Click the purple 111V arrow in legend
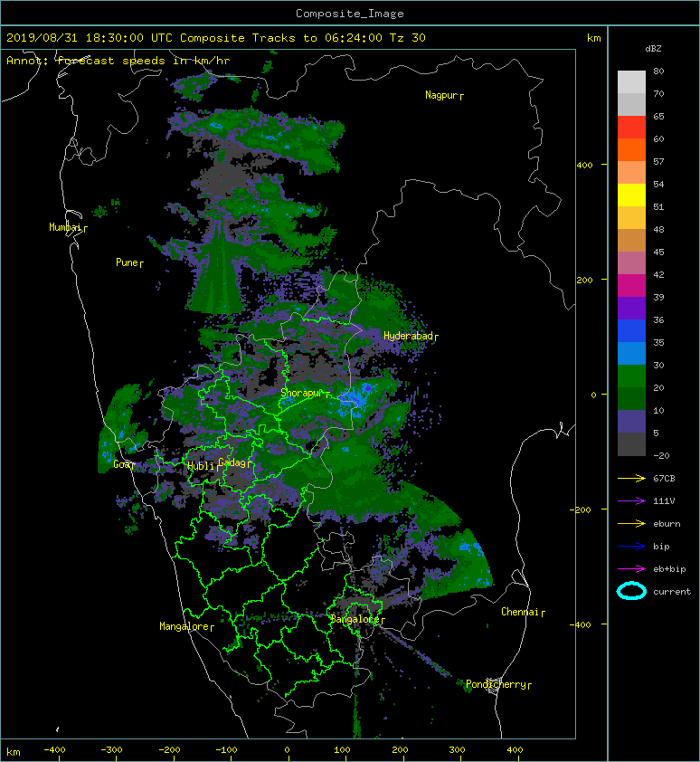Image resolution: width=700 pixels, height=762 pixels. [631, 501]
